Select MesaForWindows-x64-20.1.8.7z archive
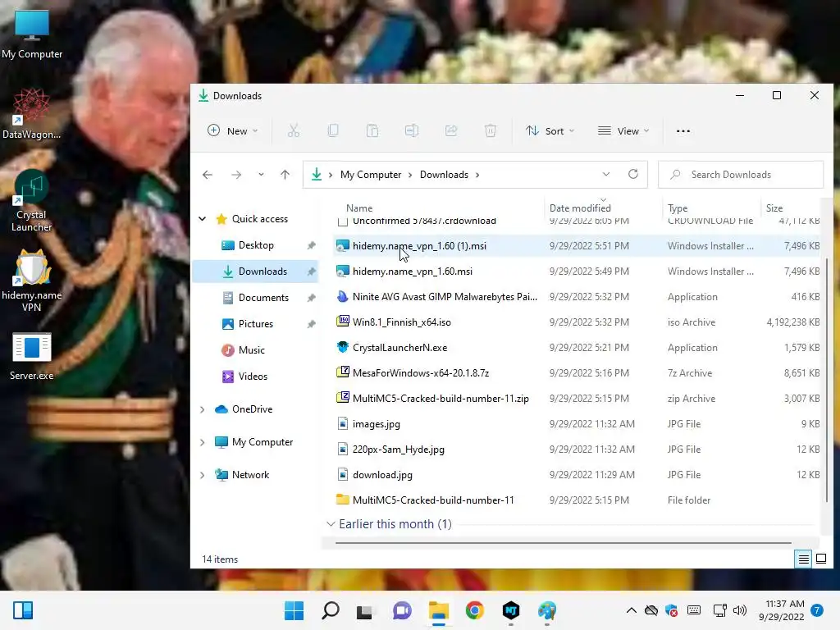The image size is (840, 630). [x=576, y=373]
